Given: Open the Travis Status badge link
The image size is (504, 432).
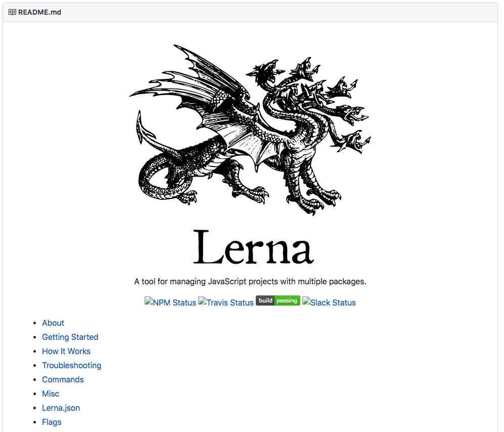Looking at the screenshot, I should (x=225, y=303).
